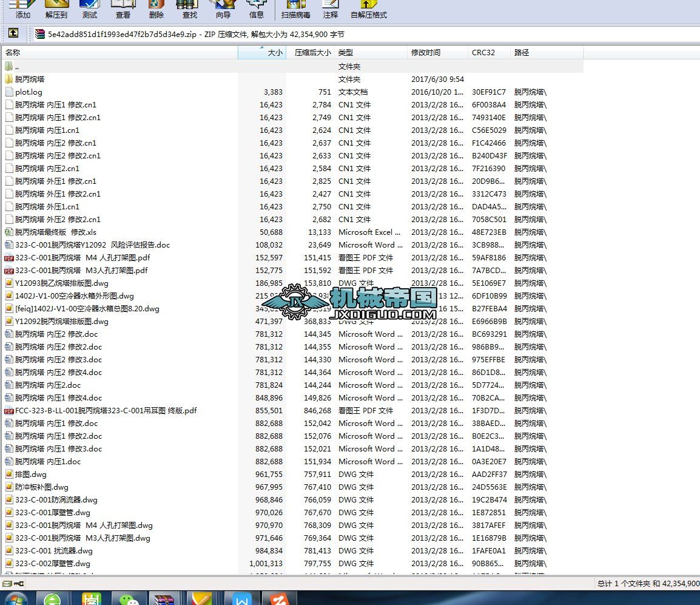Click the archive path address field
This screenshot has height=605, width=700.
pyautogui.click(x=366, y=34)
